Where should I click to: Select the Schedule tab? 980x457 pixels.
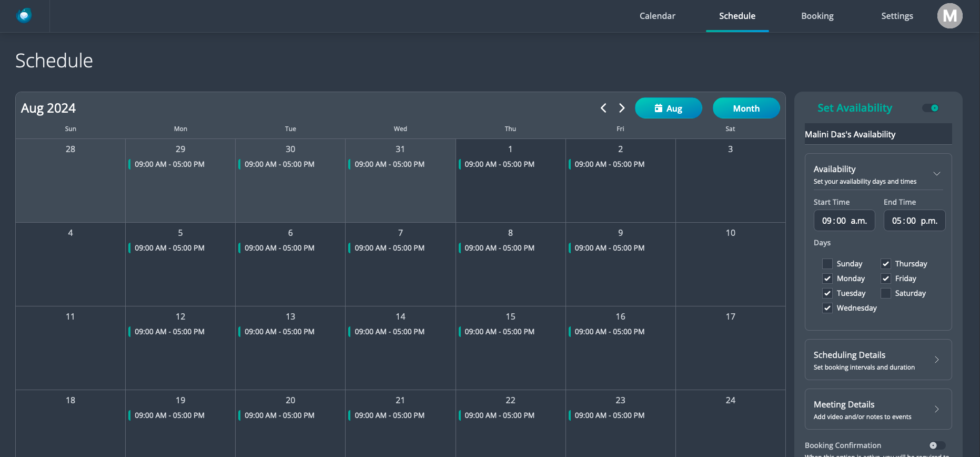(737, 16)
